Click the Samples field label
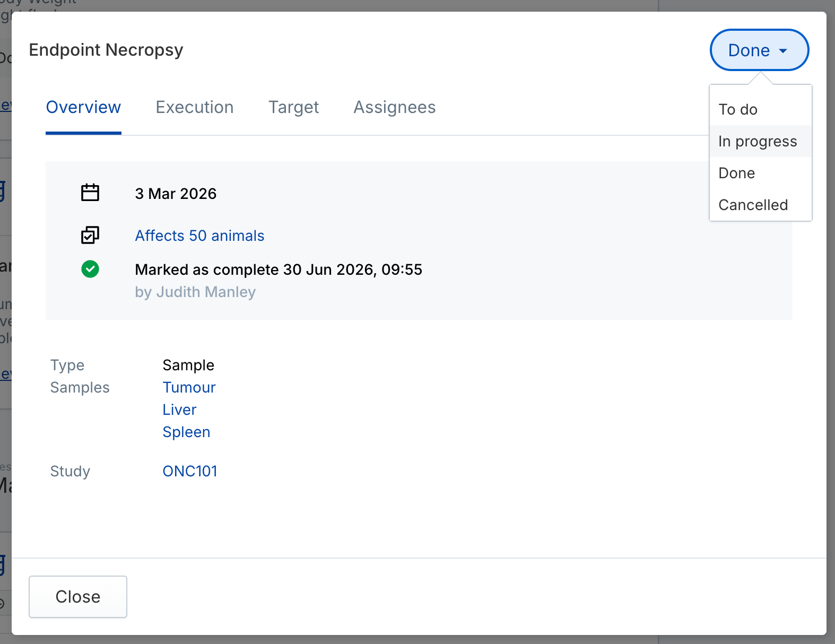The height and width of the screenshot is (644, 835). point(80,387)
